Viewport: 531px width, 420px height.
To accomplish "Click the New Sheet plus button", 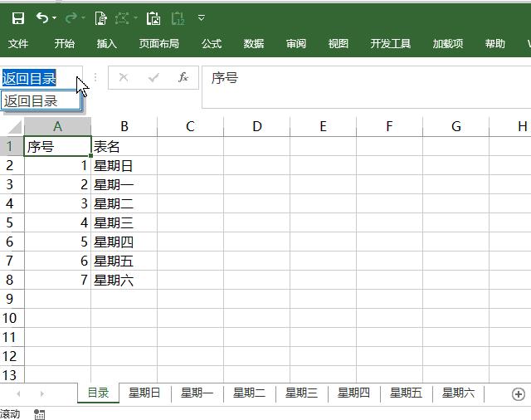I will 518,394.
